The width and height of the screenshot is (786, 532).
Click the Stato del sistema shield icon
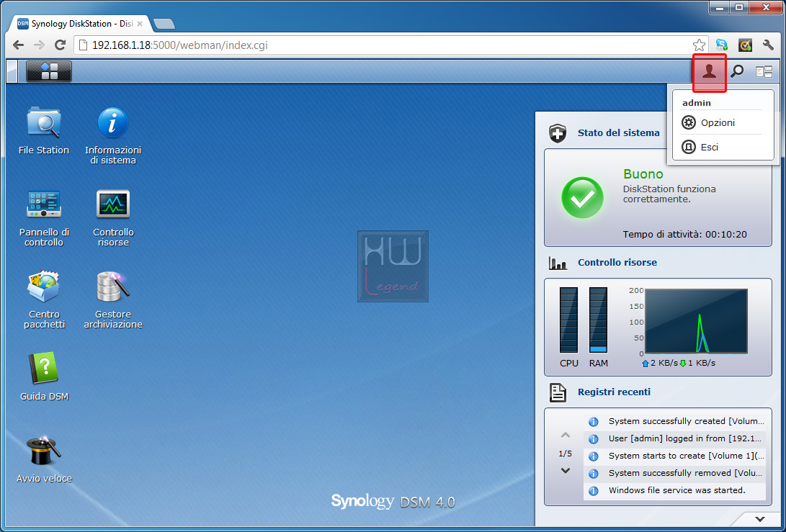(x=558, y=133)
